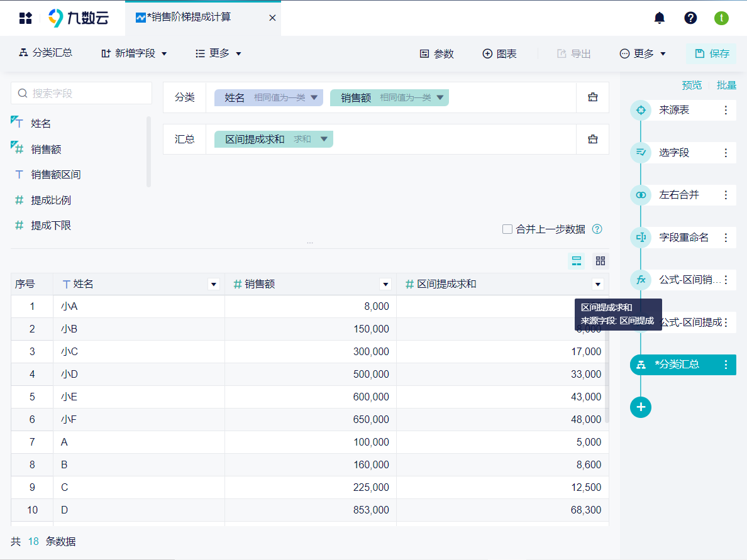747x560 pixels.
Task: Click the toolbox icon in 分类 row
Action: click(592, 97)
